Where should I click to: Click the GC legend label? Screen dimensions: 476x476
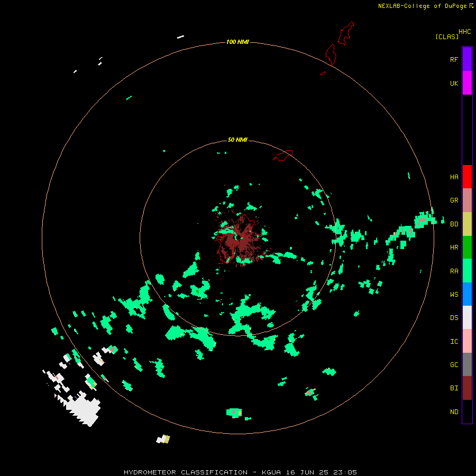tap(454, 364)
